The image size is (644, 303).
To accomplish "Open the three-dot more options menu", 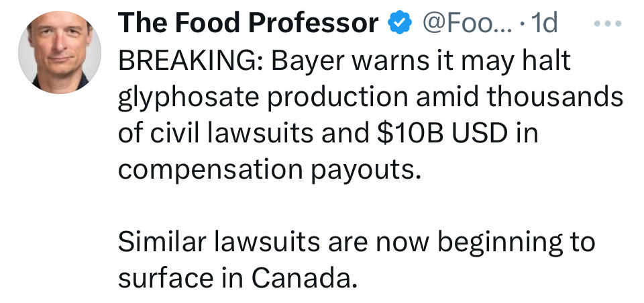I will [x=608, y=24].
